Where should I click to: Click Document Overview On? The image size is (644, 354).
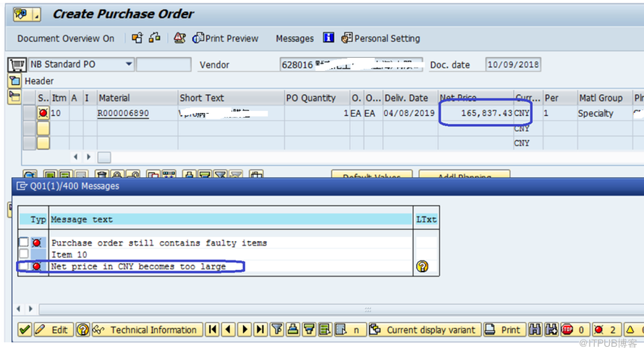click(x=66, y=38)
